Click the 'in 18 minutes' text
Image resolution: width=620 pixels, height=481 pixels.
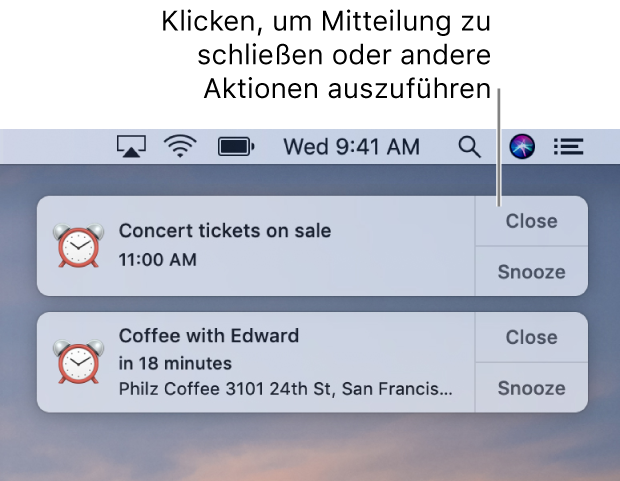point(175,364)
